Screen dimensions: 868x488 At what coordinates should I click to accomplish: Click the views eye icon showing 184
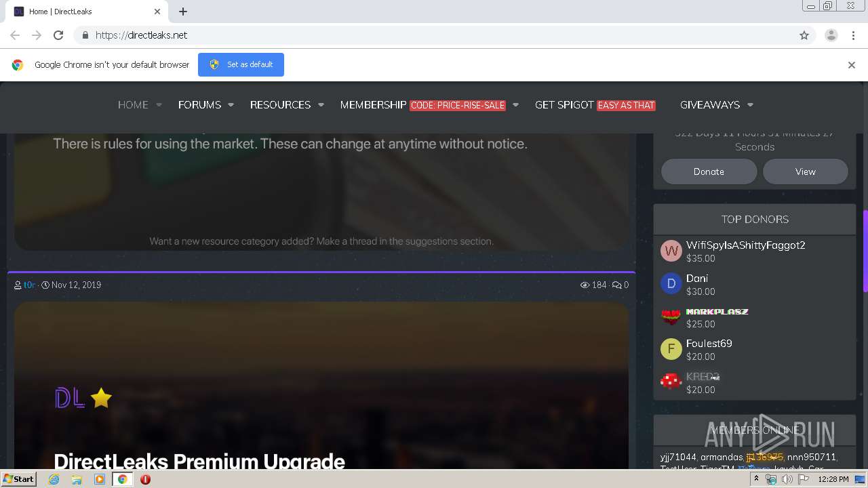tap(585, 285)
